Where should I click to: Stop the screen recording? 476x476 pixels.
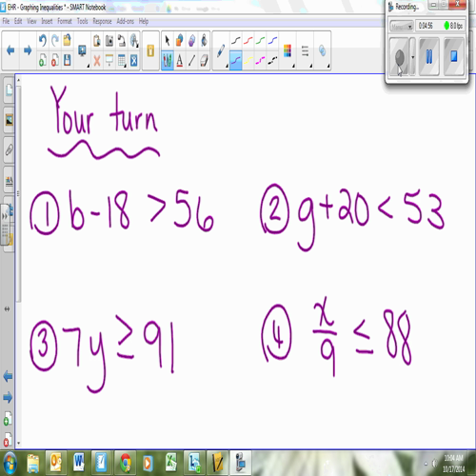click(x=454, y=56)
